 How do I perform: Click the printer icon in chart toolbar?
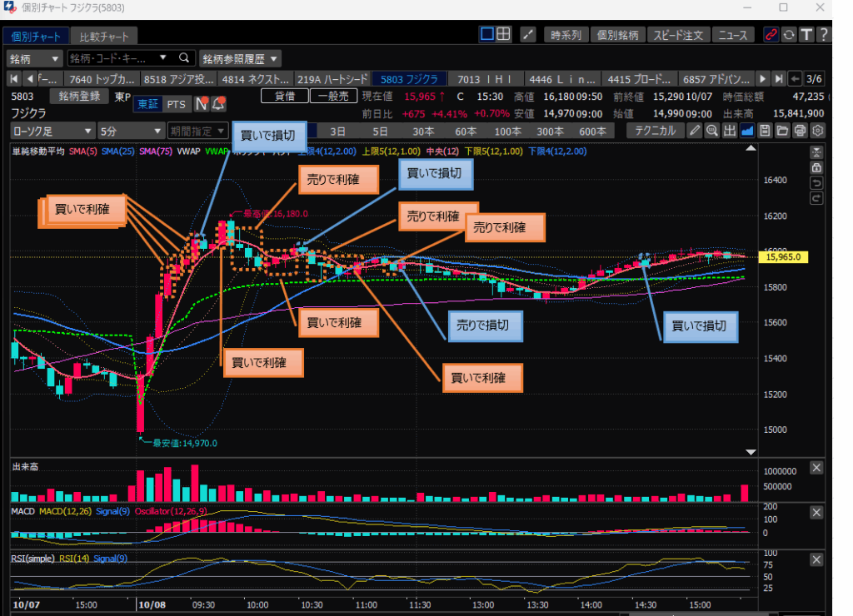[x=800, y=131]
